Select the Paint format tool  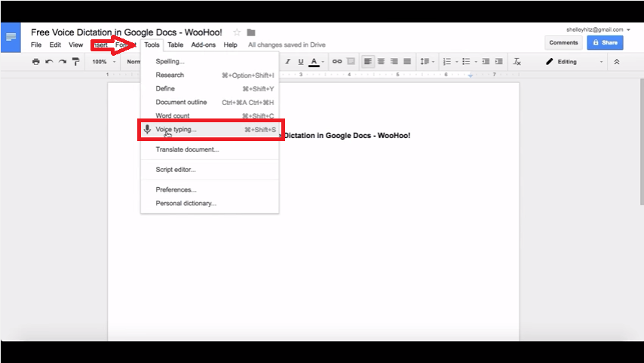(x=75, y=62)
